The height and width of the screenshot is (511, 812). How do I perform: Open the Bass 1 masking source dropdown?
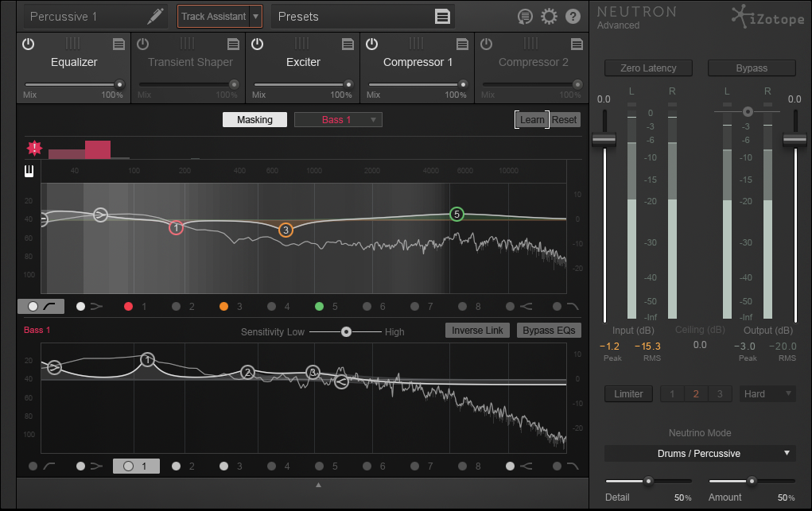pyautogui.click(x=338, y=119)
